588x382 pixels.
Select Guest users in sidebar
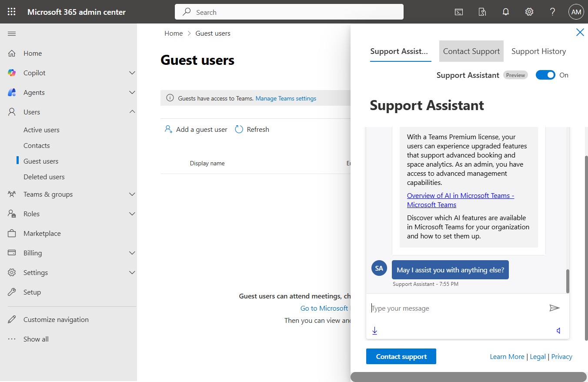click(x=41, y=161)
